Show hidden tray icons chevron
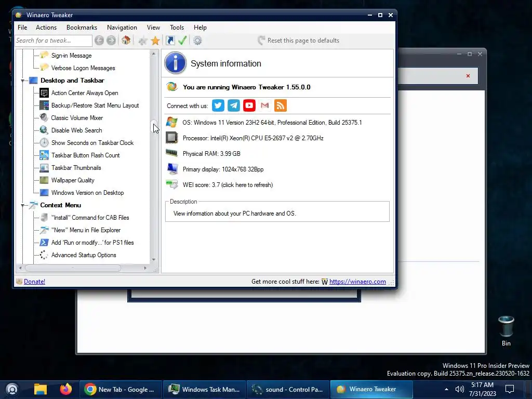 [446, 389]
